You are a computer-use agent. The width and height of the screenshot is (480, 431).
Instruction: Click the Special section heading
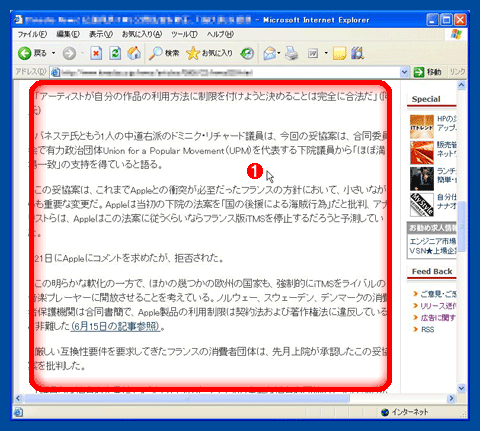tap(426, 99)
